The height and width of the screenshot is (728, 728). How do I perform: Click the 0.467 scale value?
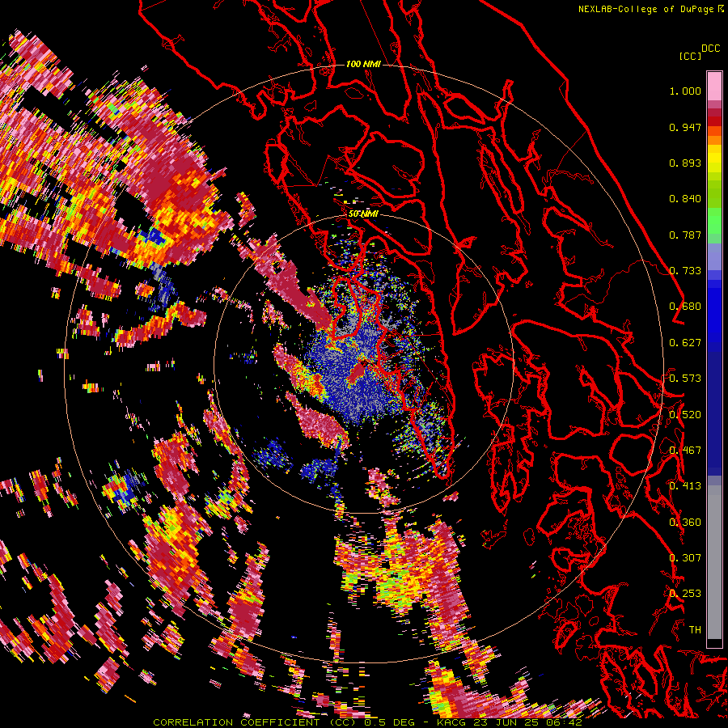(685, 451)
